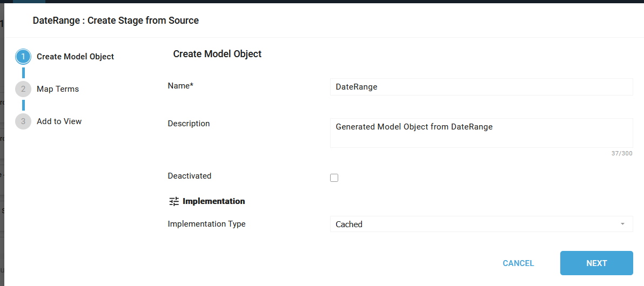Tick the Deactivated checkbox
Viewport: 644px width, 286px height.
click(x=334, y=178)
